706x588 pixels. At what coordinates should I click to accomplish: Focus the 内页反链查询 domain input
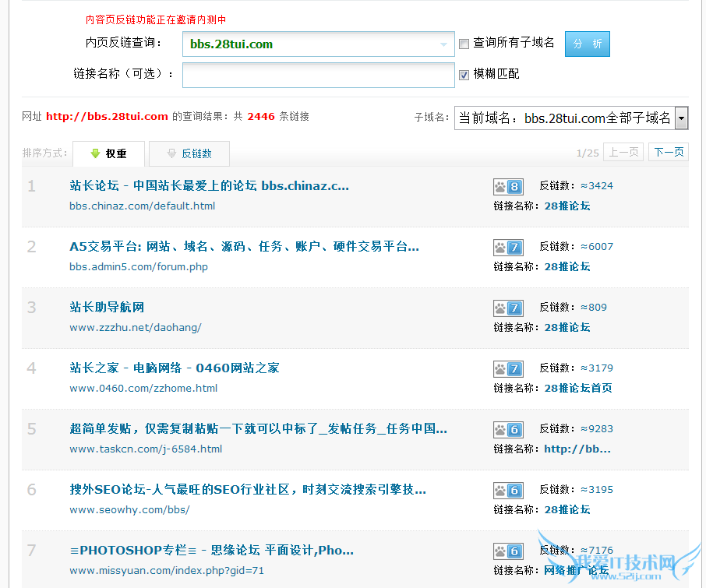pyautogui.click(x=318, y=44)
